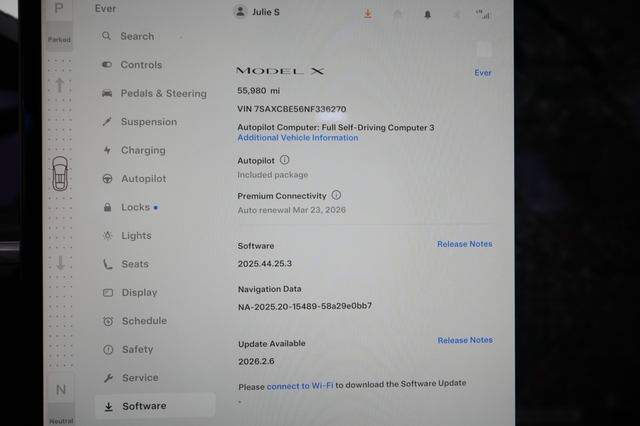Screen dimensions: 640x426
Task: Show Premium Connectivity info icon
Action: [x=336, y=195]
